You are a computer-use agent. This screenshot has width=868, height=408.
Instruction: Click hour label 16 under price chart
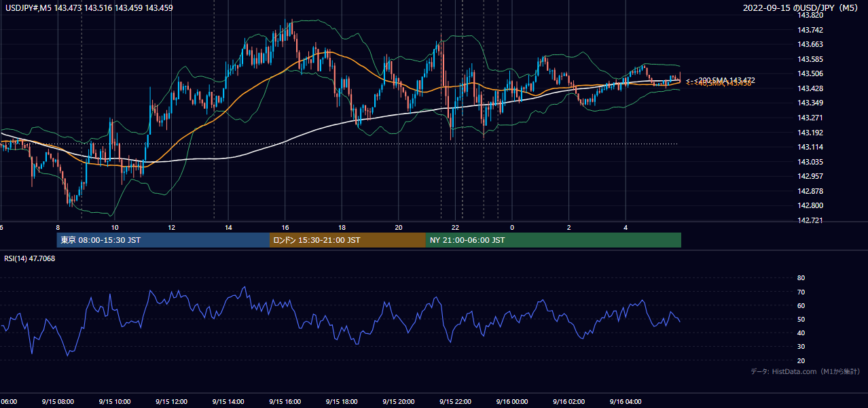(285, 228)
